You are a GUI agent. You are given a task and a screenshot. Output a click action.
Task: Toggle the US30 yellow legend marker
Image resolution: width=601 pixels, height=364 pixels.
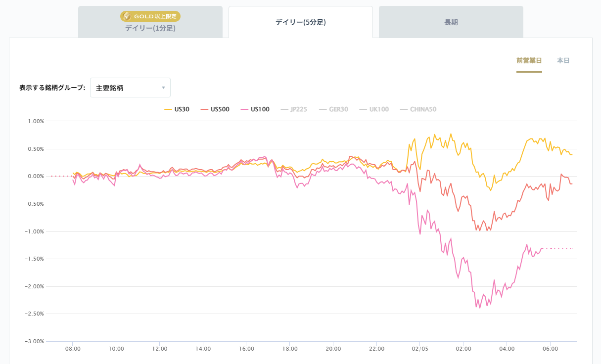(168, 109)
